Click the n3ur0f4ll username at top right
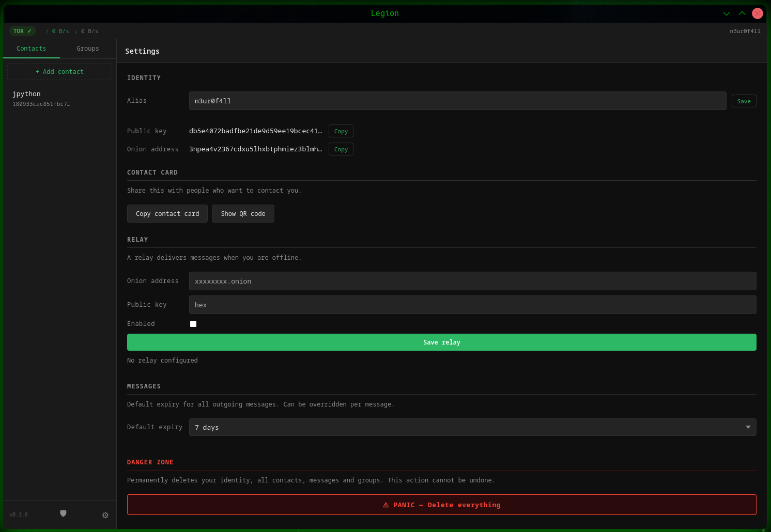The width and height of the screenshot is (771, 532). coord(745,31)
